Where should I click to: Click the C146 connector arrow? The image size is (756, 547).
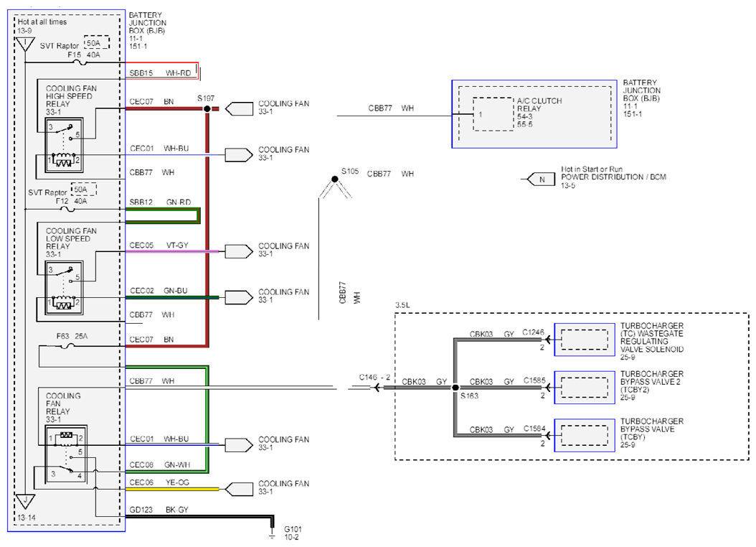(377, 388)
